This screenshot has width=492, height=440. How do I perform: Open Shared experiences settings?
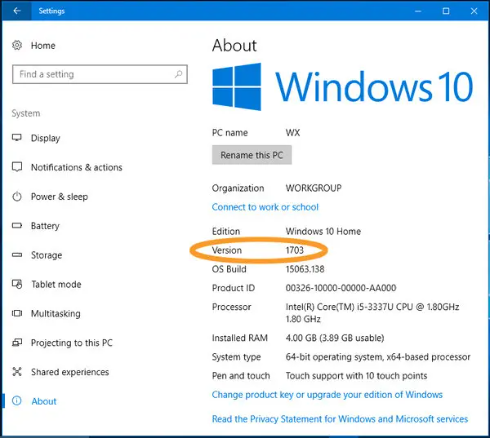click(x=70, y=372)
